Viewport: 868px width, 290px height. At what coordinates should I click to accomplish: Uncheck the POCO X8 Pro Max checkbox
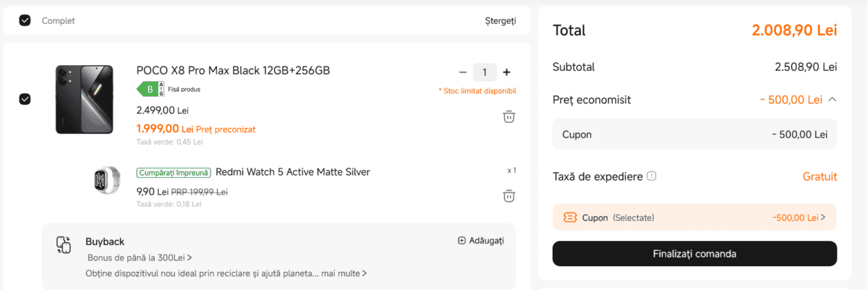[25, 99]
